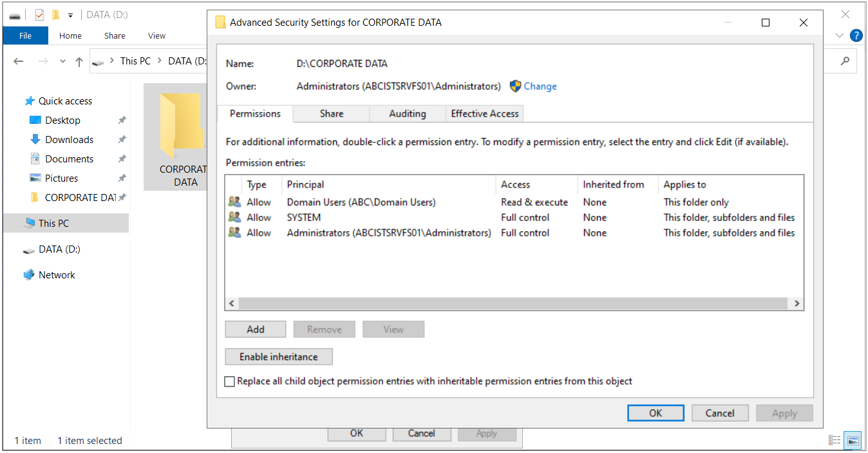Select the Permissions tab
The image size is (868, 453).
click(x=256, y=113)
